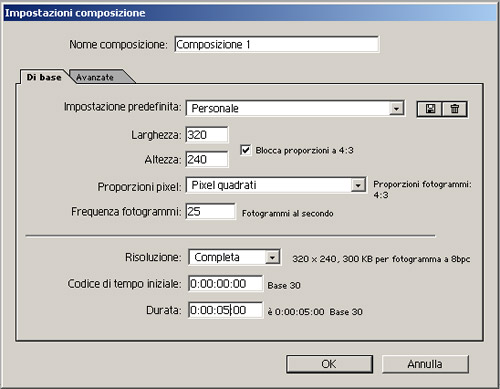Open the Risoluzione dropdown
The width and height of the screenshot is (500, 389).
[x=234, y=257]
